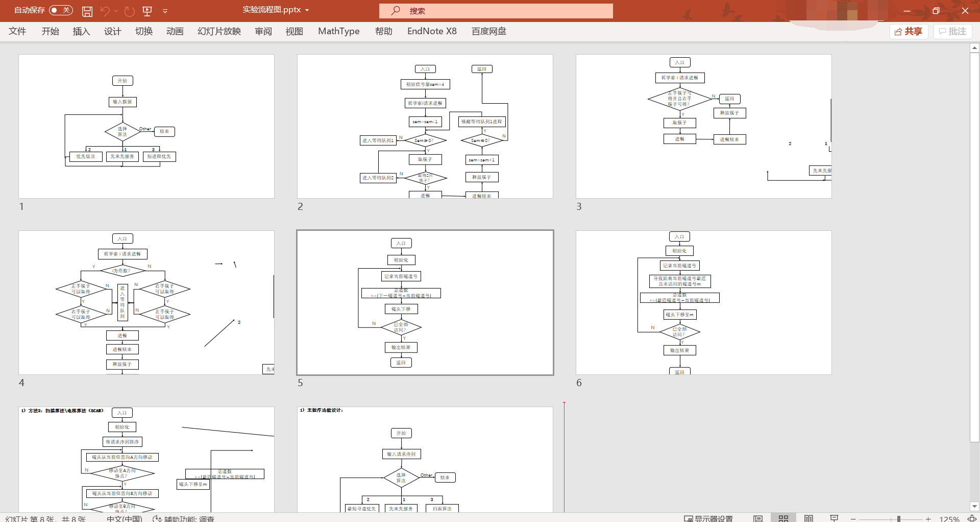Toggle the AutoSave (自动保存) switch
This screenshot has height=522, width=980.
pyautogui.click(x=61, y=10)
